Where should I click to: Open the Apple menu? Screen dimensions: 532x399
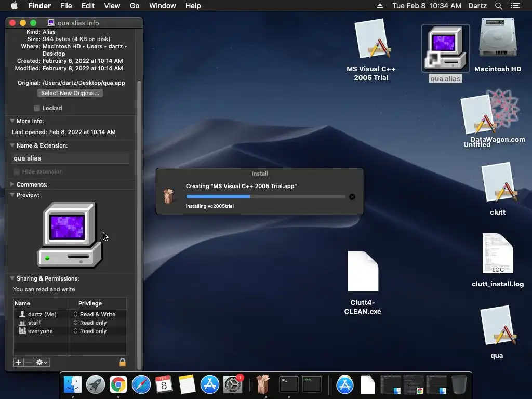(x=14, y=6)
